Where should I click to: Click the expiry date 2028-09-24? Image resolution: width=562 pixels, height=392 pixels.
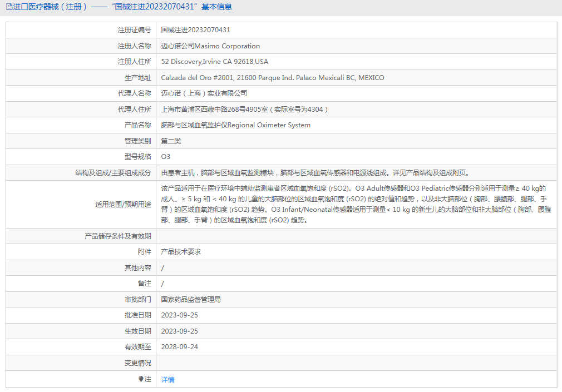coord(180,347)
